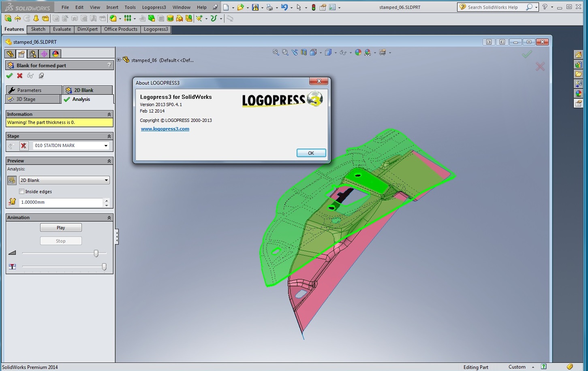Click the traffic light Rebuild icon
Viewport: 588px width, 371px height.
point(313,7)
